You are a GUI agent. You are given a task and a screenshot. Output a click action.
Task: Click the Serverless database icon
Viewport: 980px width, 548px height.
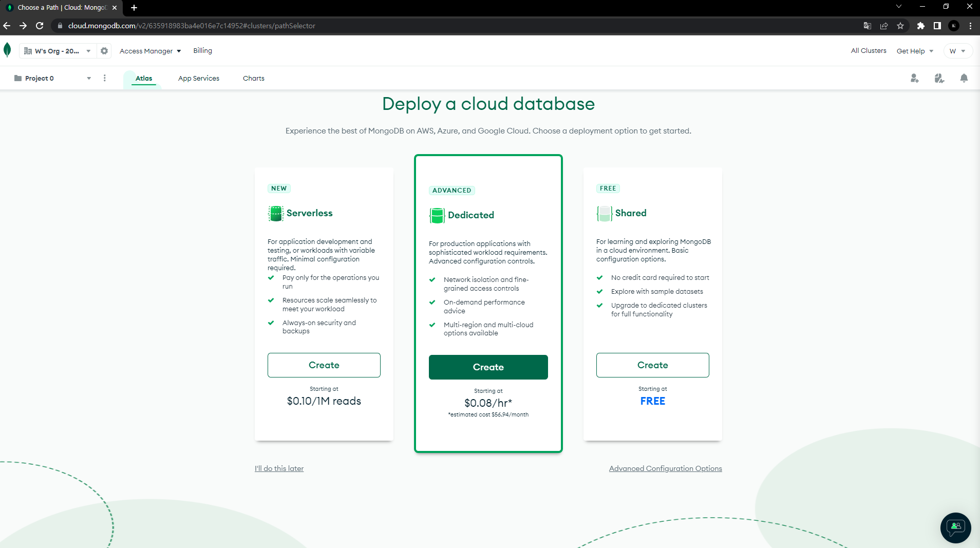[276, 213]
